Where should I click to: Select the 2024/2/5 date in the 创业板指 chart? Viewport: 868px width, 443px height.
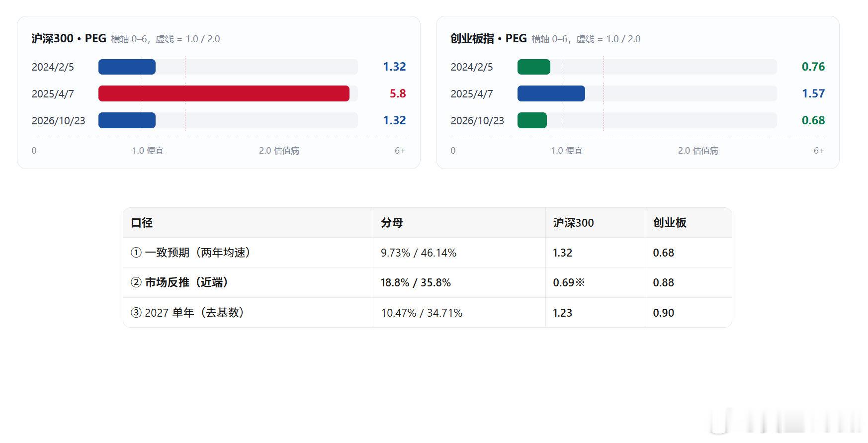tap(472, 67)
